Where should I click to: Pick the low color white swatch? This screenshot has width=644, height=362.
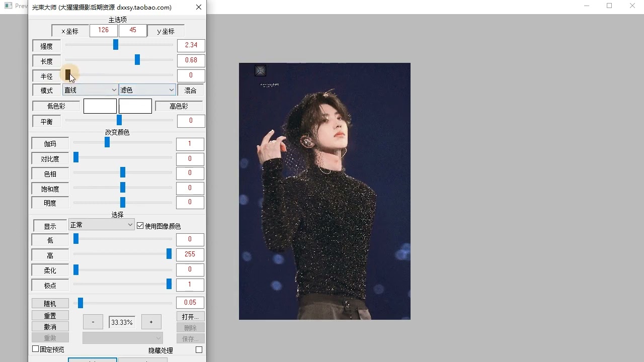(x=100, y=106)
